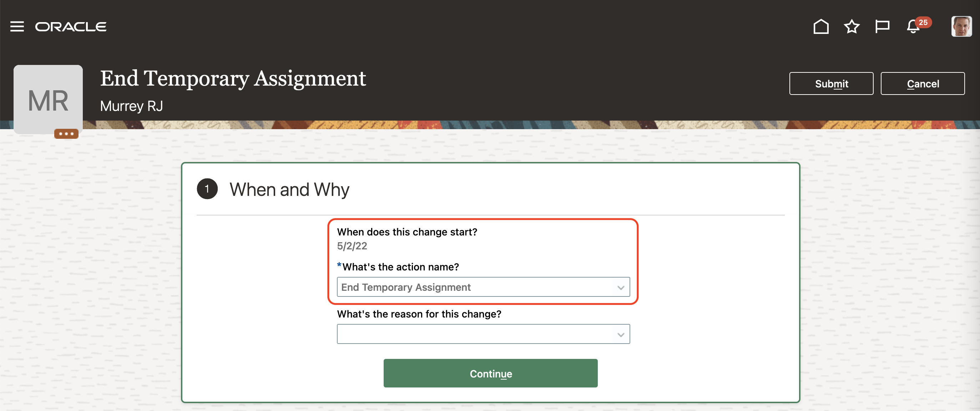Viewport: 980px width, 411px height.
Task: Click the Submit button
Action: tap(831, 83)
